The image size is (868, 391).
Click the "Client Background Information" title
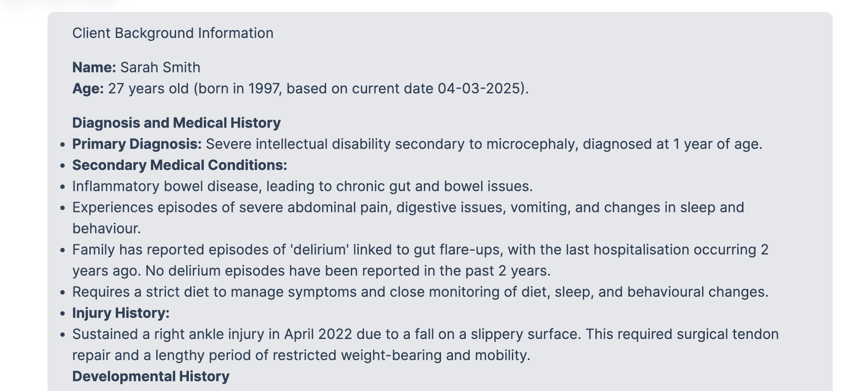[x=173, y=33]
